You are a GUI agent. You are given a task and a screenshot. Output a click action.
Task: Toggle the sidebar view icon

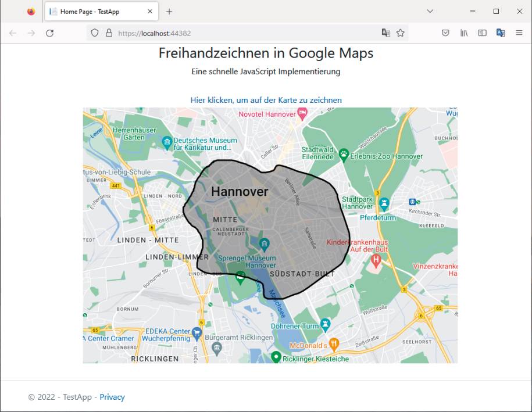tap(482, 33)
